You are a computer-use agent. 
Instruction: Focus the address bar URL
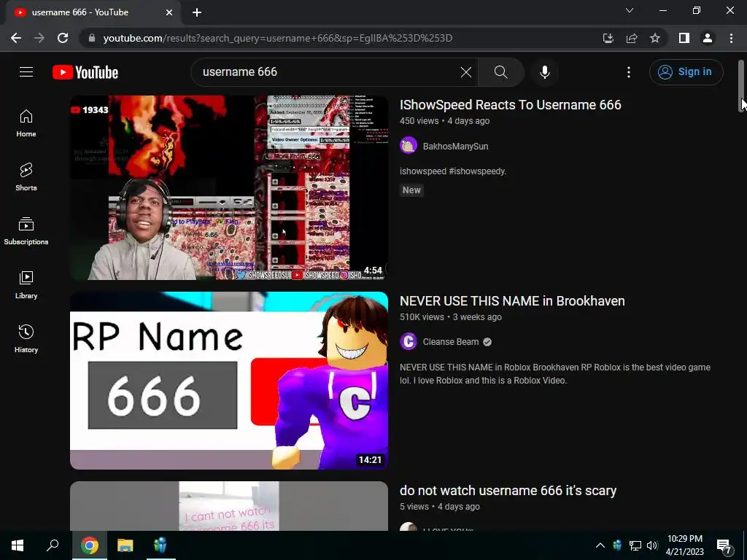278,38
